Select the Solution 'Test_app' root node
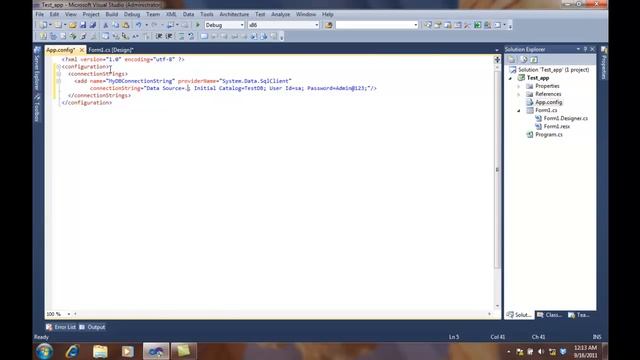The height and width of the screenshot is (360, 640). [x=553, y=70]
